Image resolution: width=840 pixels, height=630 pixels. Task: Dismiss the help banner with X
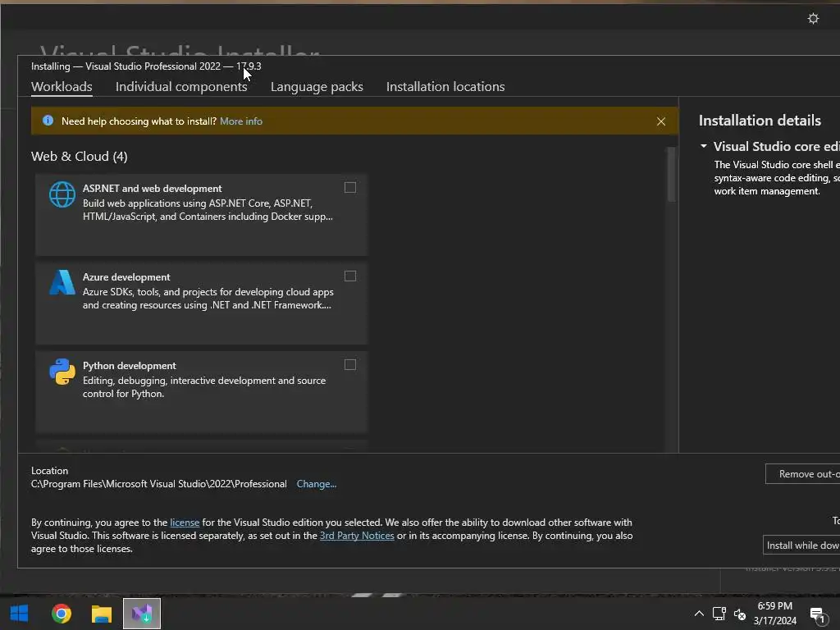(661, 121)
